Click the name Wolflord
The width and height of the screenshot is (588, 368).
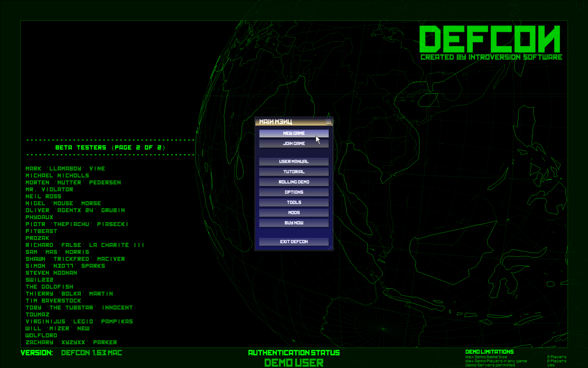point(41,335)
